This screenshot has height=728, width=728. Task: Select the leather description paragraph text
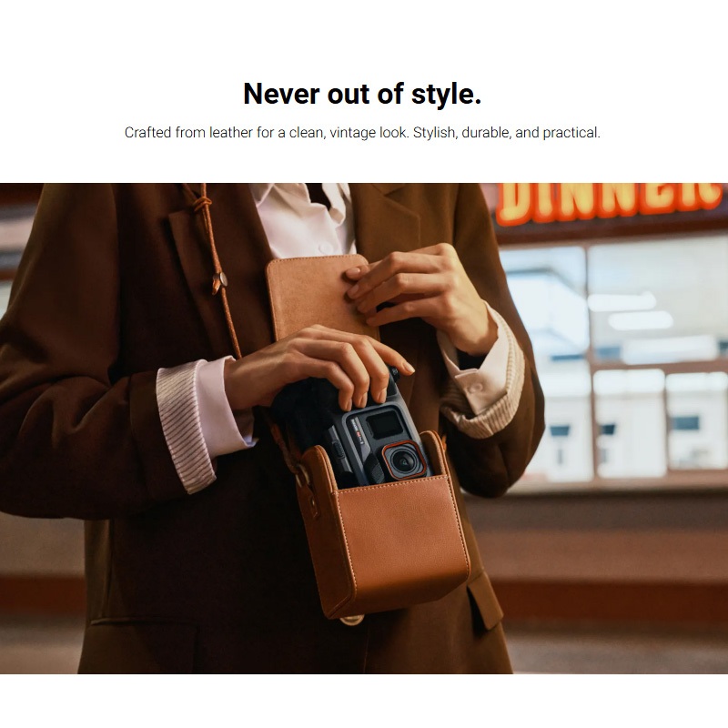(362, 133)
